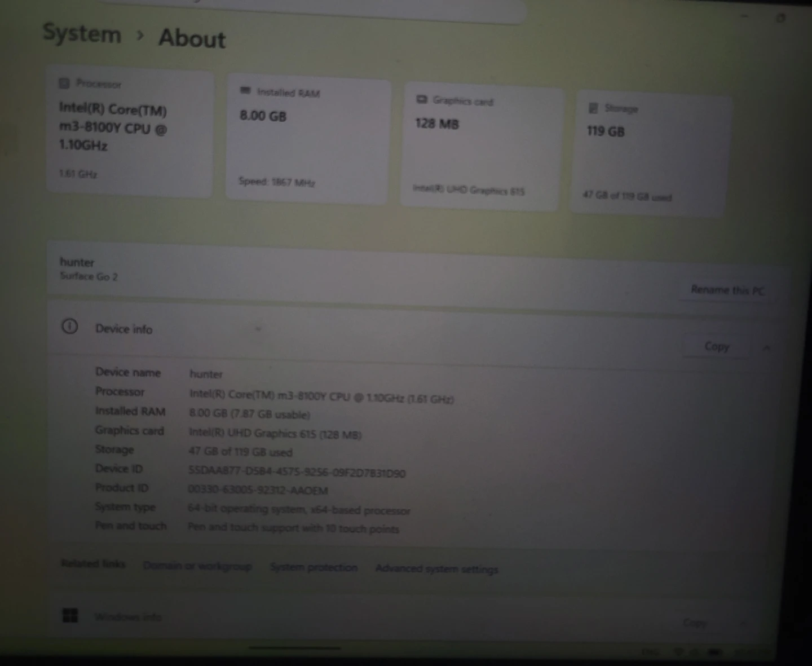This screenshot has height=666, width=812.
Task: Open the battery icon in the taskbar
Action: [715, 652]
